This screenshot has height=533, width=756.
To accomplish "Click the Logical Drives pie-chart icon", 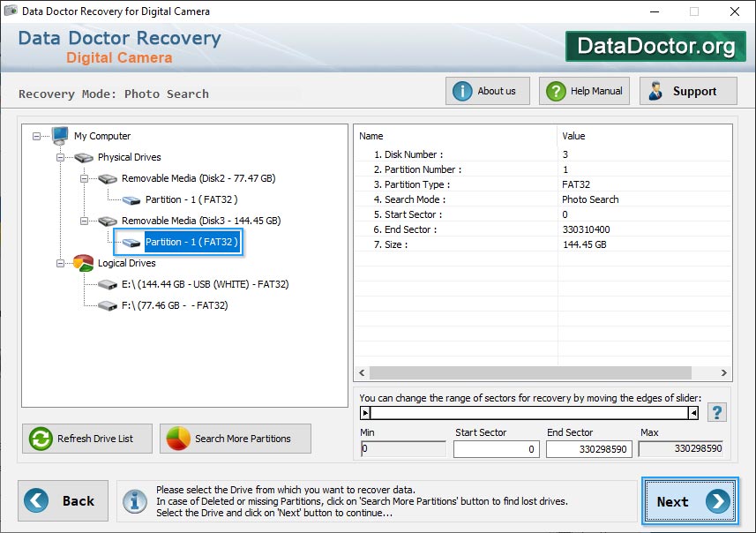I will [84, 263].
